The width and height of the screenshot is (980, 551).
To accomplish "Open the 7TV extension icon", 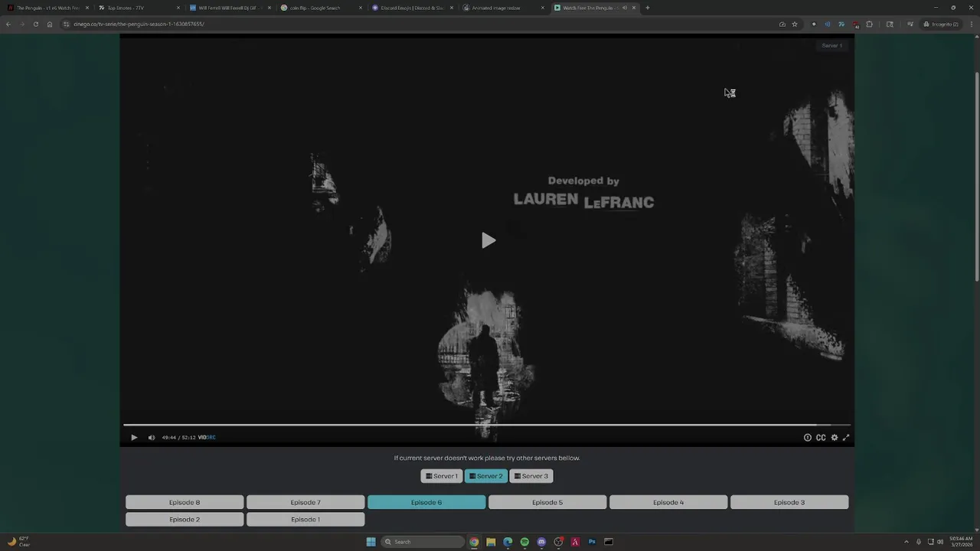I will click(841, 24).
